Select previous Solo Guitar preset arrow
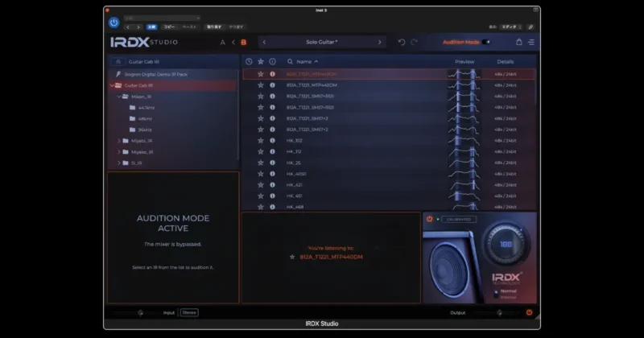Screen dimensions: 644x338 click(264, 42)
